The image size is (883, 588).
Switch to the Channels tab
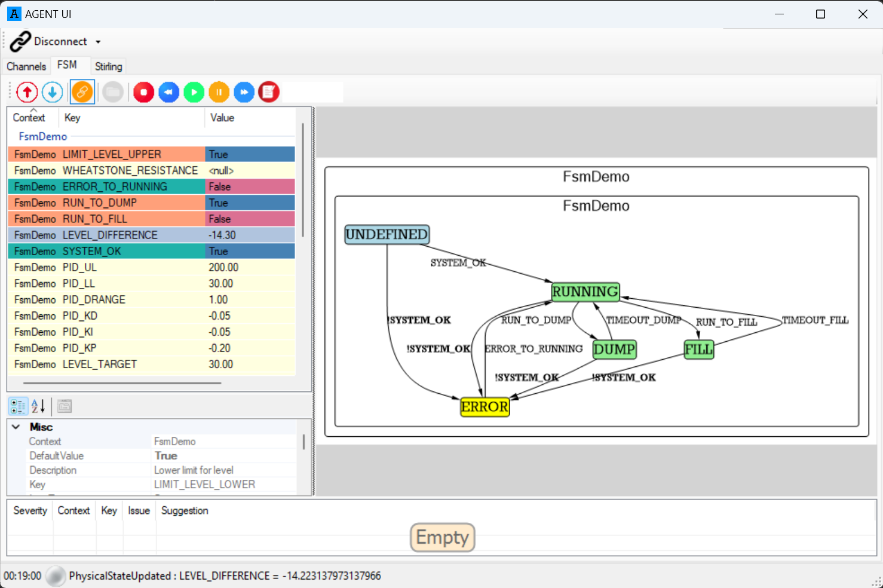[26, 66]
